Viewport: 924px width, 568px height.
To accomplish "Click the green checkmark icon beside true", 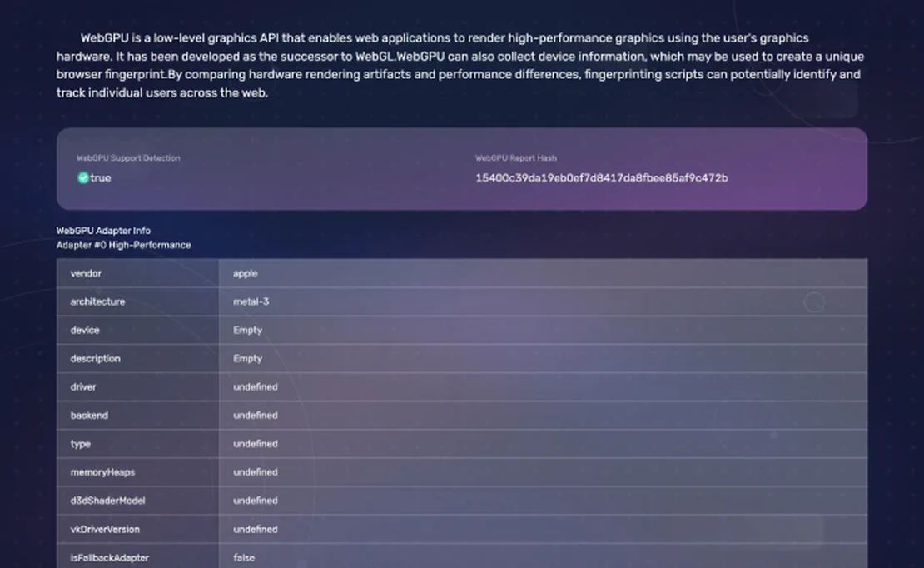I will [82, 178].
